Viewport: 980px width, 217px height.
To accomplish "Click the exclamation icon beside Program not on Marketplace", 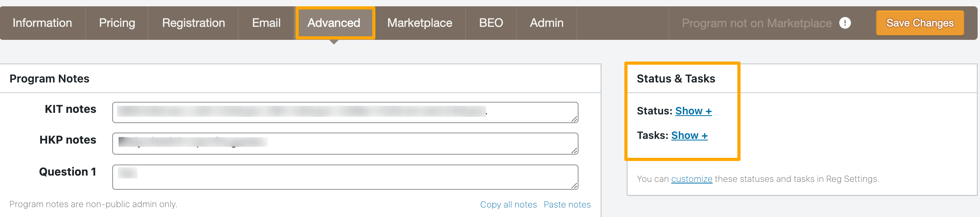I will pyautogui.click(x=845, y=23).
